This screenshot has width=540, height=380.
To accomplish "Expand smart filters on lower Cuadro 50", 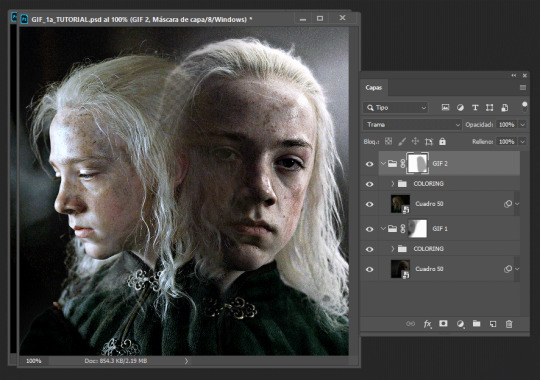I will pyautogui.click(x=517, y=269).
